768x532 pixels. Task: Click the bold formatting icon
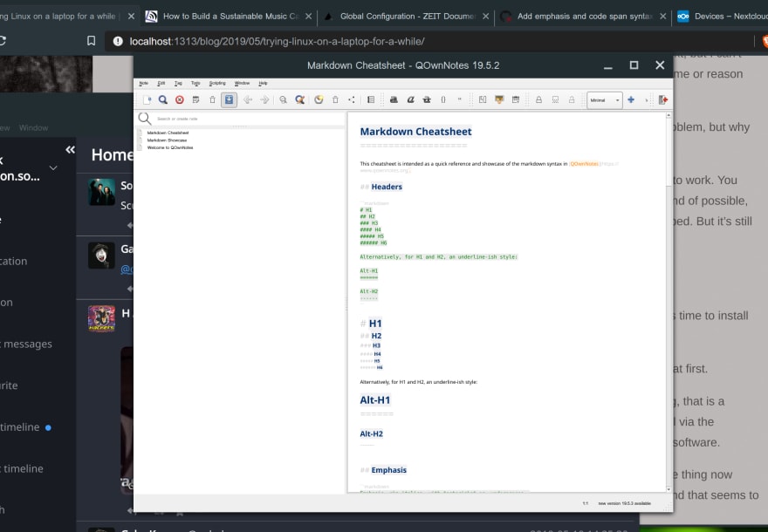[394, 99]
